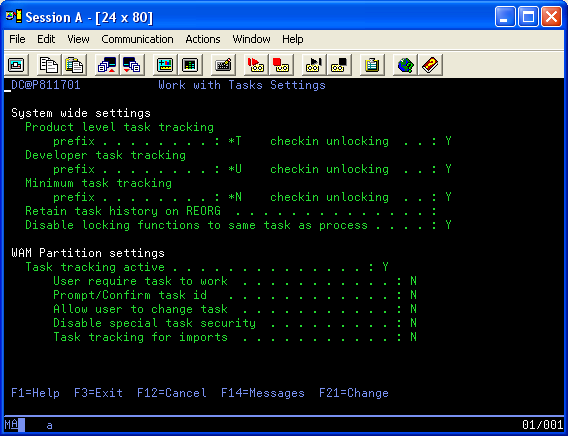Click the Print Screen toolbar icon
The height and width of the screenshot is (436, 568).
pos(16,65)
